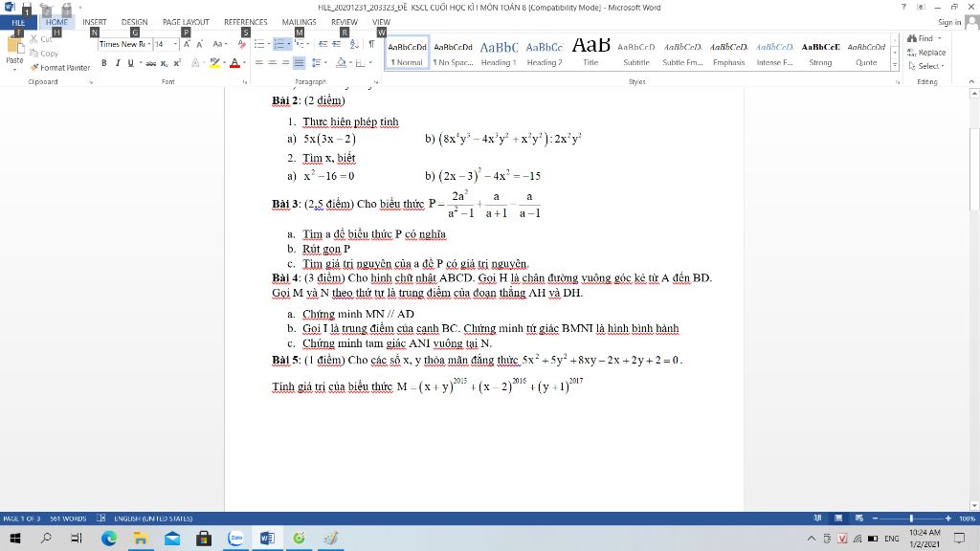Clear all formatting from selection
The height and width of the screenshot is (551, 980).
(242, 44)
